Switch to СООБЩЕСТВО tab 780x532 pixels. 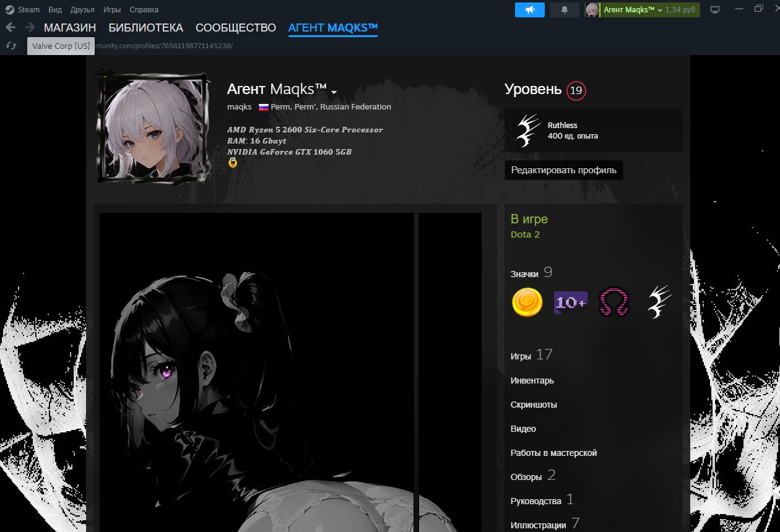pos(236,28)
